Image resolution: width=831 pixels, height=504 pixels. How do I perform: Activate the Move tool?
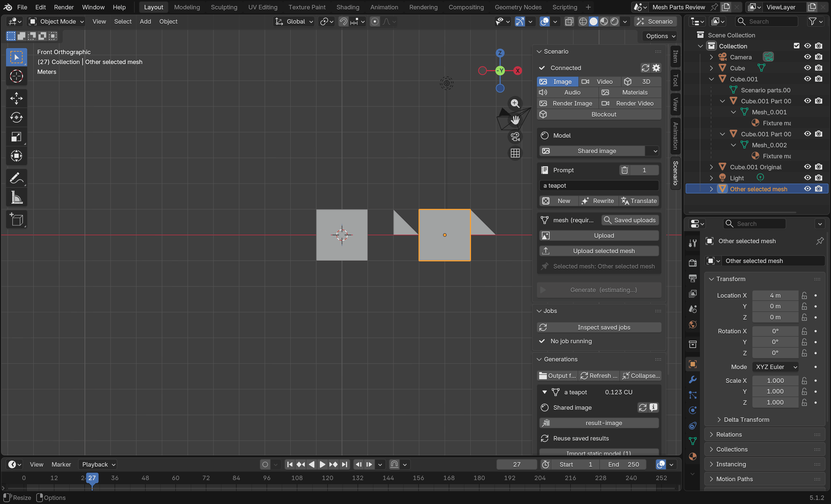pos(16,98)
